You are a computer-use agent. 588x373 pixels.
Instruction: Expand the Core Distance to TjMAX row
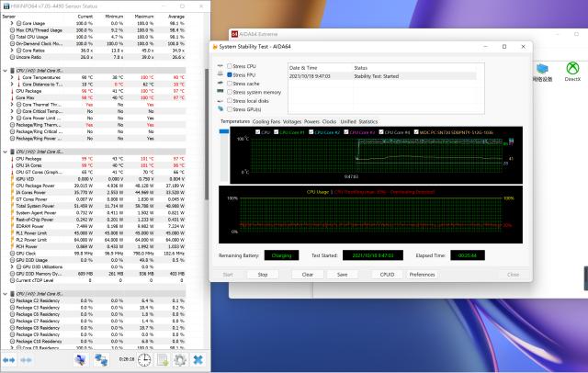click(x=12, y=85)
